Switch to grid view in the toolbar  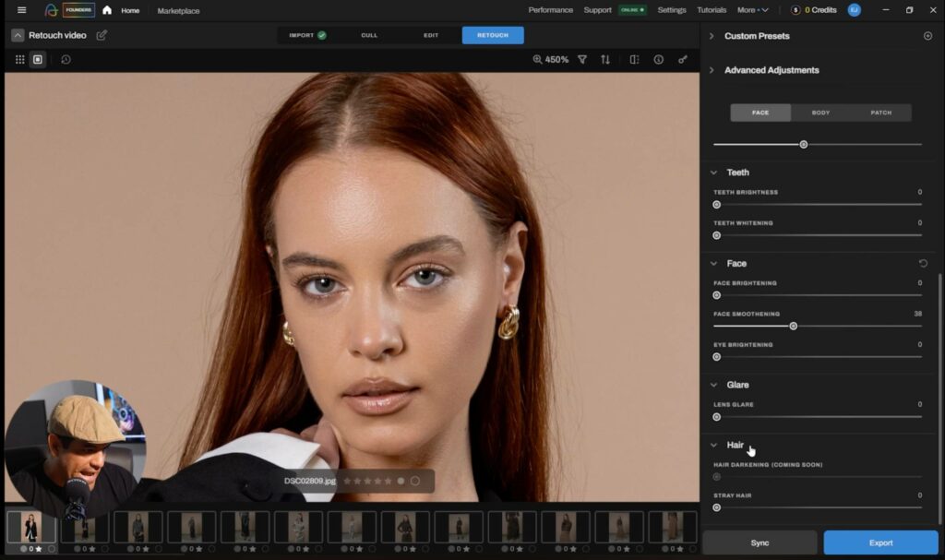click(19, 60)
